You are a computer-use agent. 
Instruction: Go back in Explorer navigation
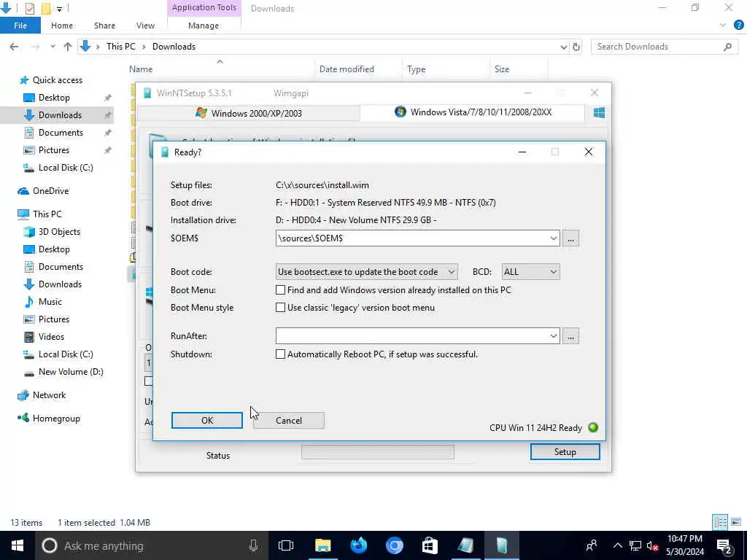point(15,47)
